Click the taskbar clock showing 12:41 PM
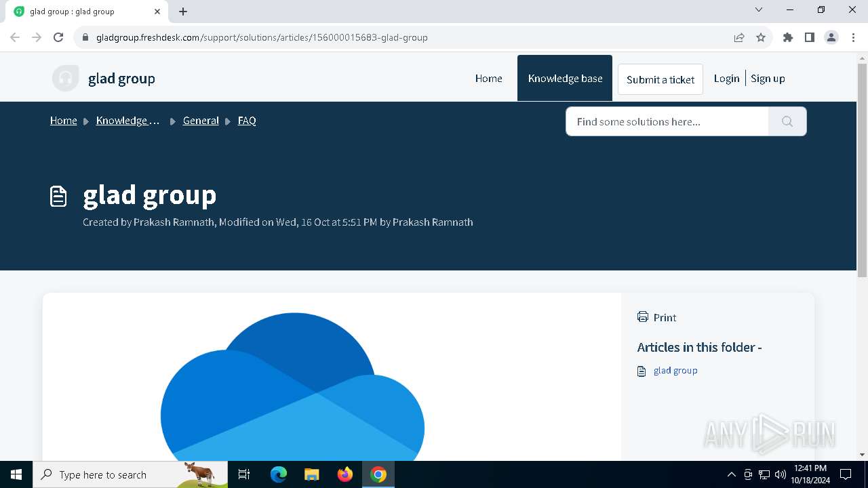Viewport: 868px width, 488px height. coord(810,474)
